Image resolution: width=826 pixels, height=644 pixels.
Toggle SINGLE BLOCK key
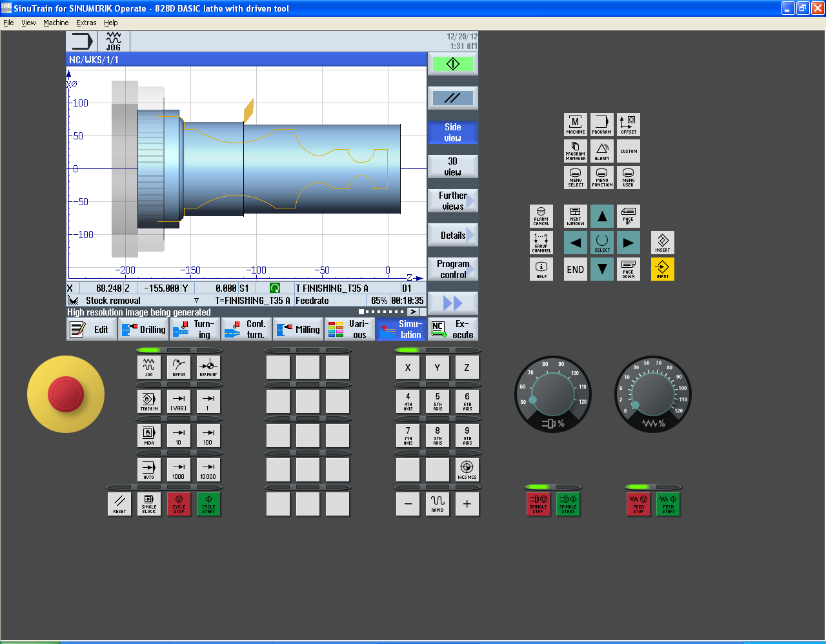[149, 504]
